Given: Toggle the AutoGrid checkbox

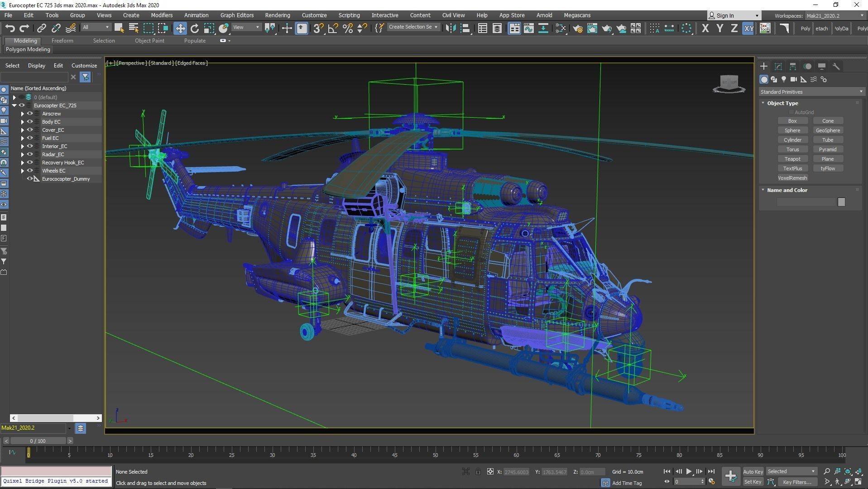Looking at the screenshot, I should pyautogui.click(x=791, y=112).
